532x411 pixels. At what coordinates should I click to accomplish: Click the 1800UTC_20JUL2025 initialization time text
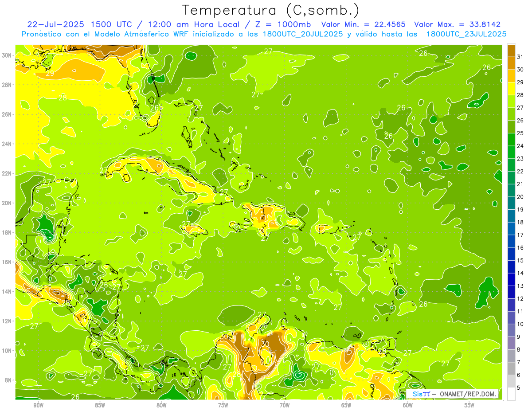click(x=303, y=34)
